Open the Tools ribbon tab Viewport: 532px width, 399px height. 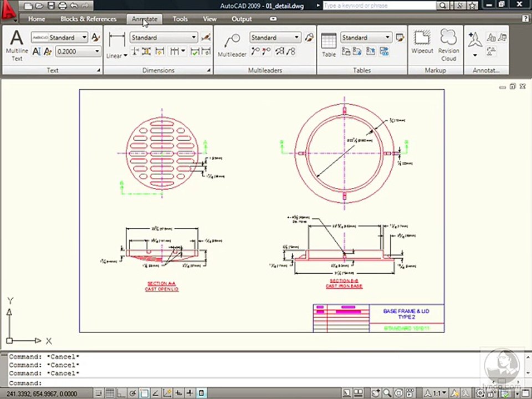[x=180, y=19]
